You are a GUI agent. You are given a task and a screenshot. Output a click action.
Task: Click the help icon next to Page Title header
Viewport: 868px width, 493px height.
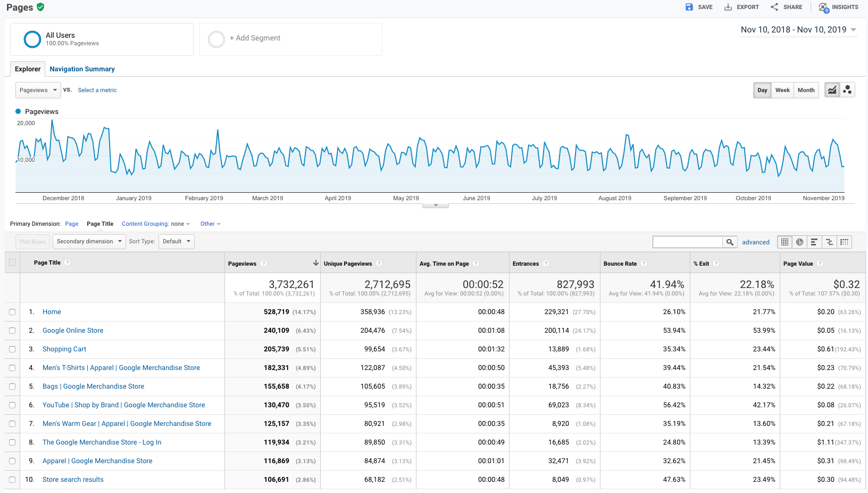[68, 262]
